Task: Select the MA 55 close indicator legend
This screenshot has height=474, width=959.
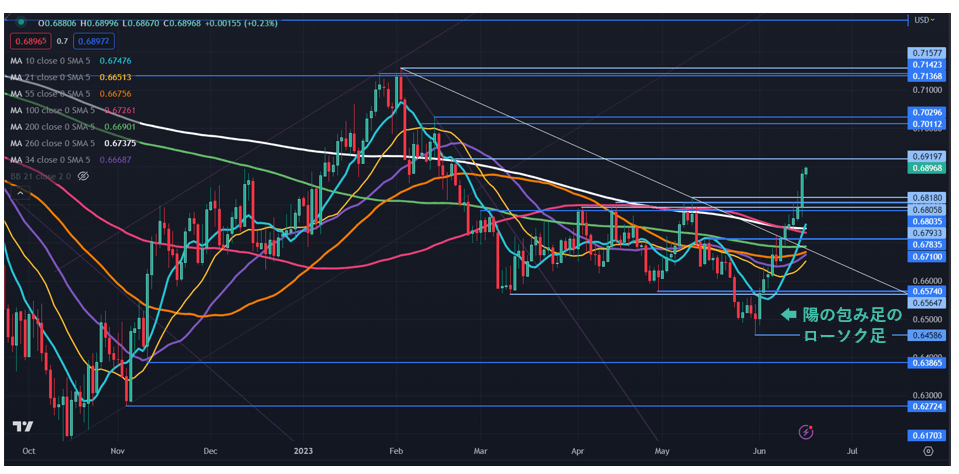Action: (x=71, y=94)
